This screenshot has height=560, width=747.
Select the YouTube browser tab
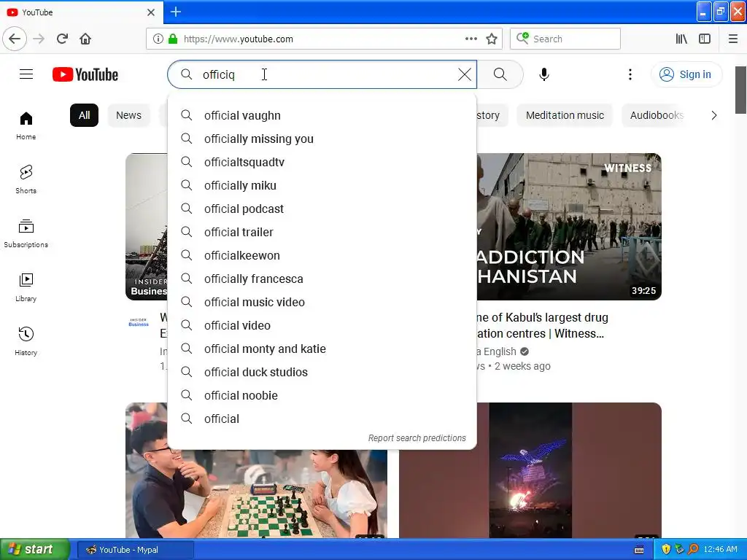coord(81,12)
